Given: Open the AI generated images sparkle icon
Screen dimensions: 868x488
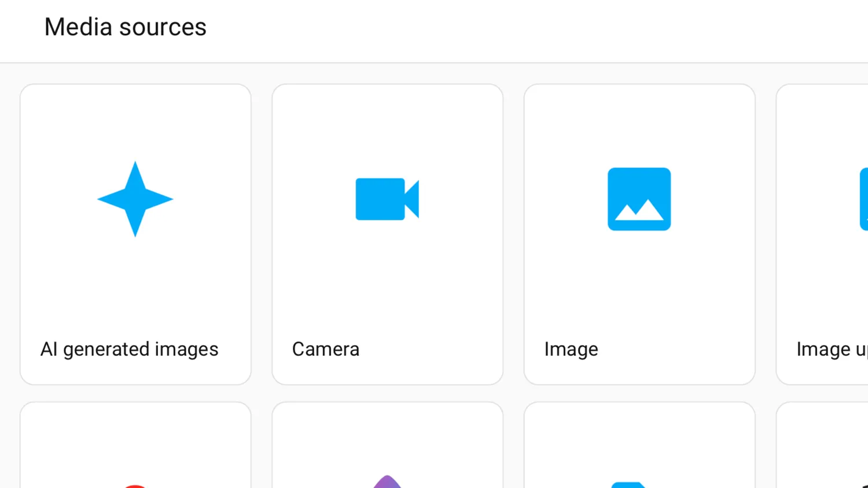Looking at the screenshot, I should (135, 199).
